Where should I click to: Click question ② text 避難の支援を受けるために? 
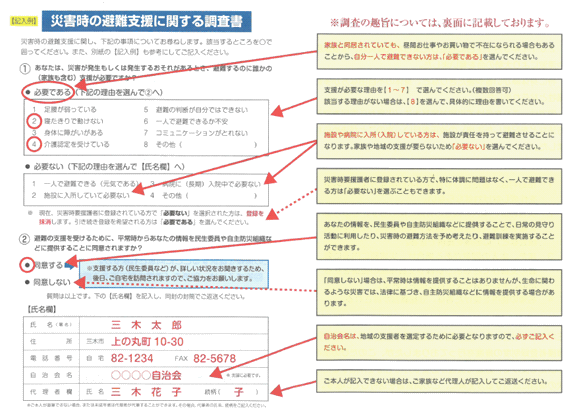point(153,243)
